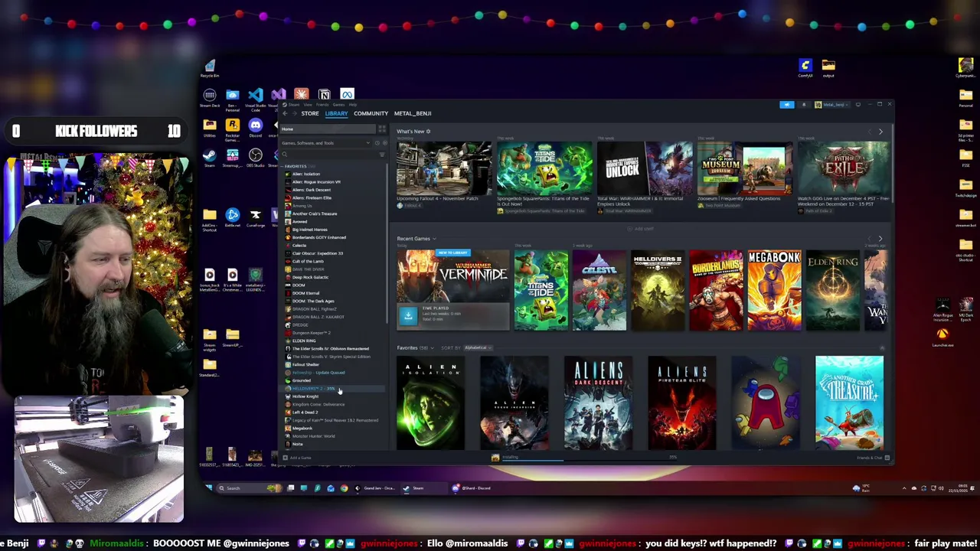Image resolution: width=980 pixels, height=551 pixels.
Task: Open Friends & Chat at bottom right
Action: [873, 458]
